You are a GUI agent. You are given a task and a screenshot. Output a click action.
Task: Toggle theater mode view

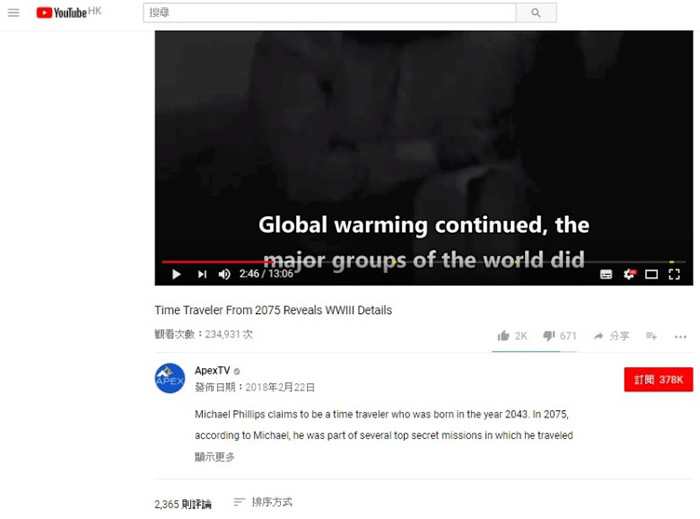(651, 274)
